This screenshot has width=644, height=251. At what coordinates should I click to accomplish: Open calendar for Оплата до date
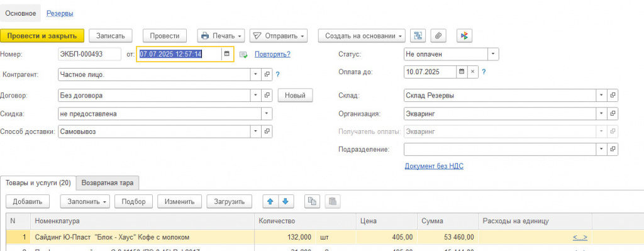pyautogui.click(x=462, y=72)
